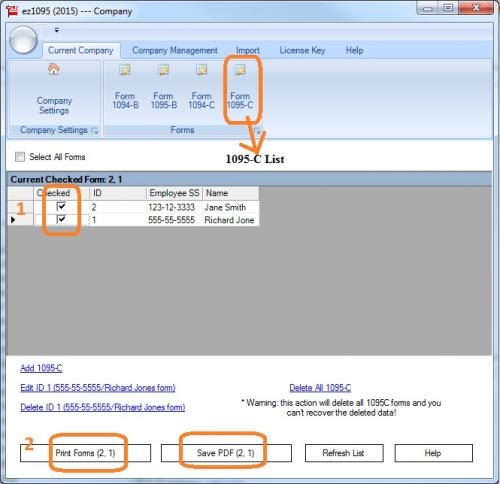Click the round application orb button
The image size is (500, 484).
point(23,40)
